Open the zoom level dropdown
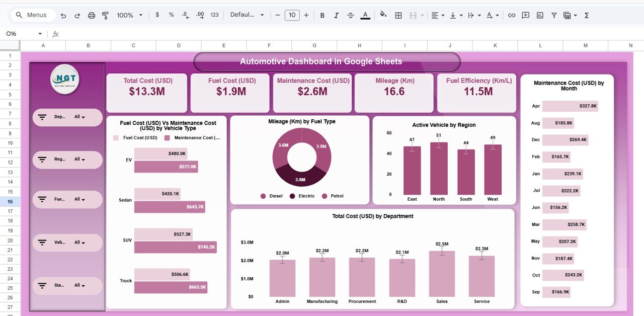Image resolution: width=644 pixels, height=316 pixels. click(x=127, y=15)
